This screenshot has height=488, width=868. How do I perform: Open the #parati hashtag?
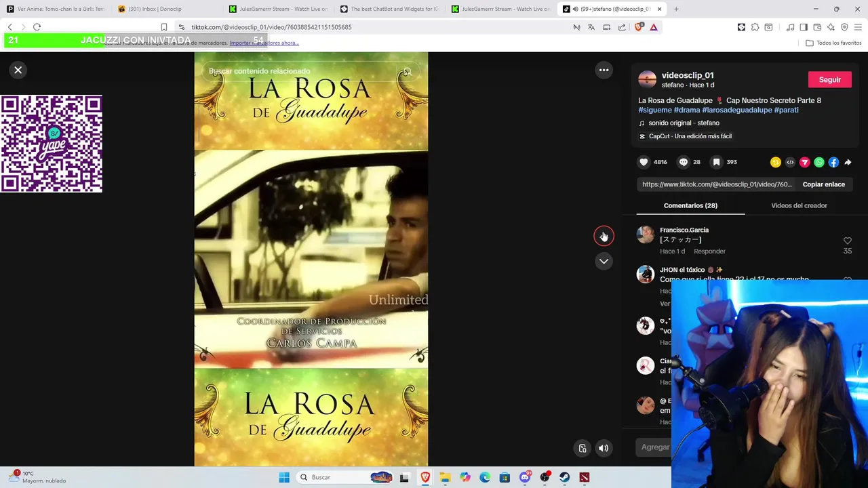click(x=787, y=110)
